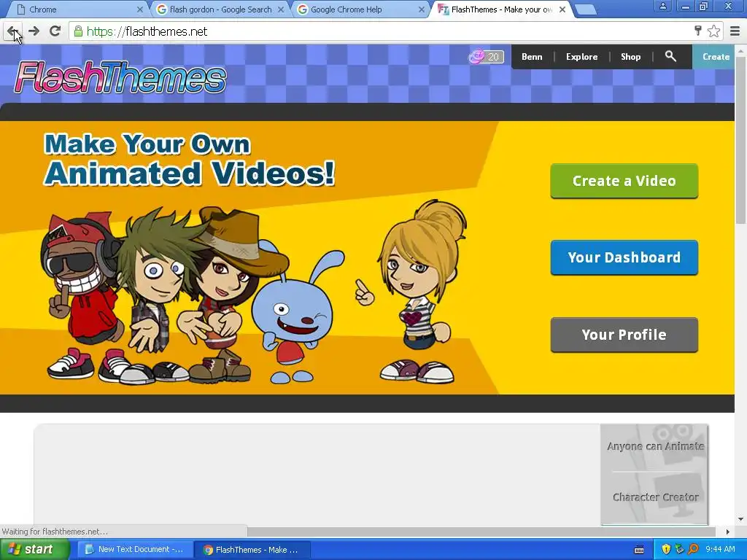The height and width of the screenshot is (560, 747).
Task: Click the taskbar clock 9:44 AM
Action: 720,550
